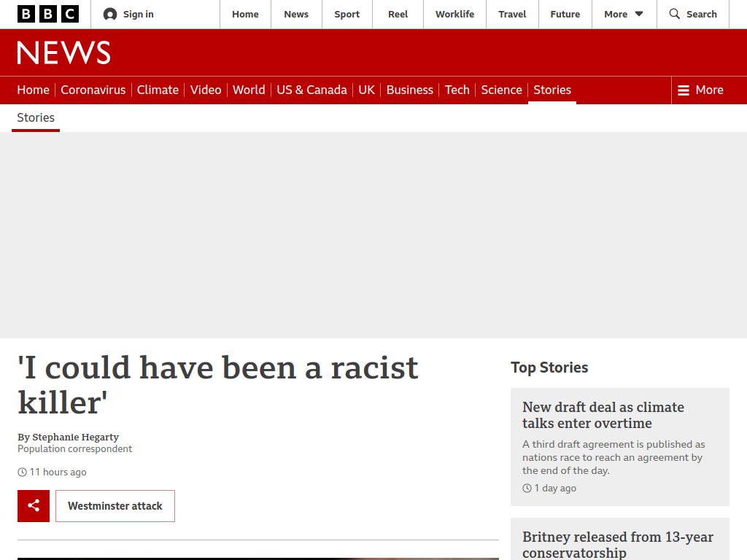Viewport: 747px width, 560px height.
Task: Open Video news section
Action: tap(206, 90)
